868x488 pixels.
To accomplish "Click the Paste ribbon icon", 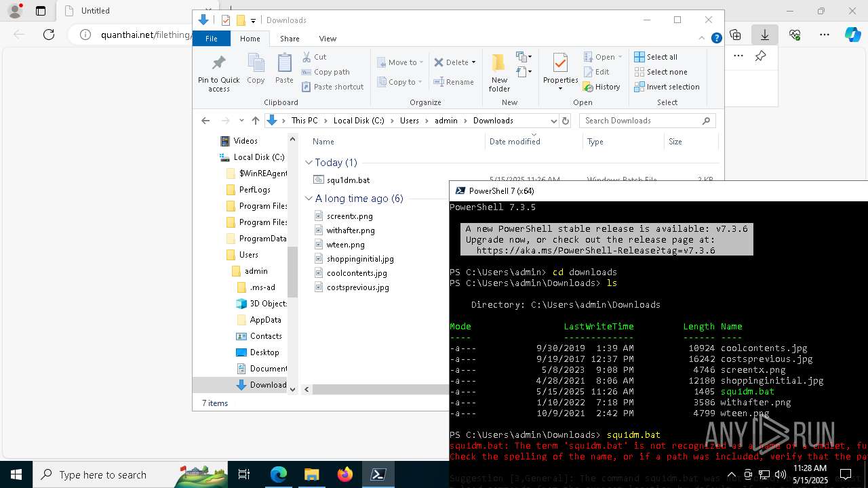I will 284,68.
